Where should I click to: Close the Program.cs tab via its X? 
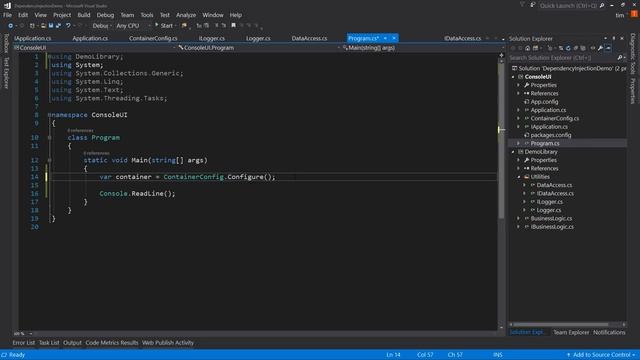pyautogui.click(x=394, y=38)
